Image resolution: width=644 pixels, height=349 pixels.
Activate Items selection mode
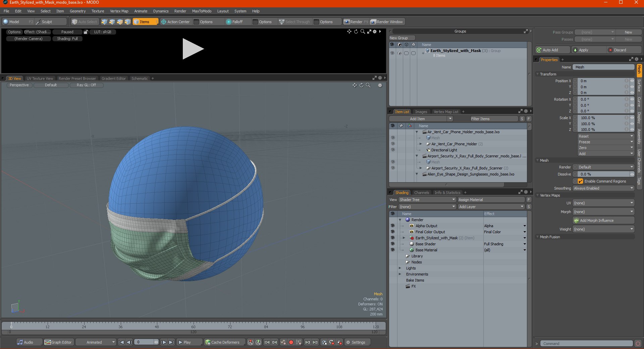pos(145,22)
